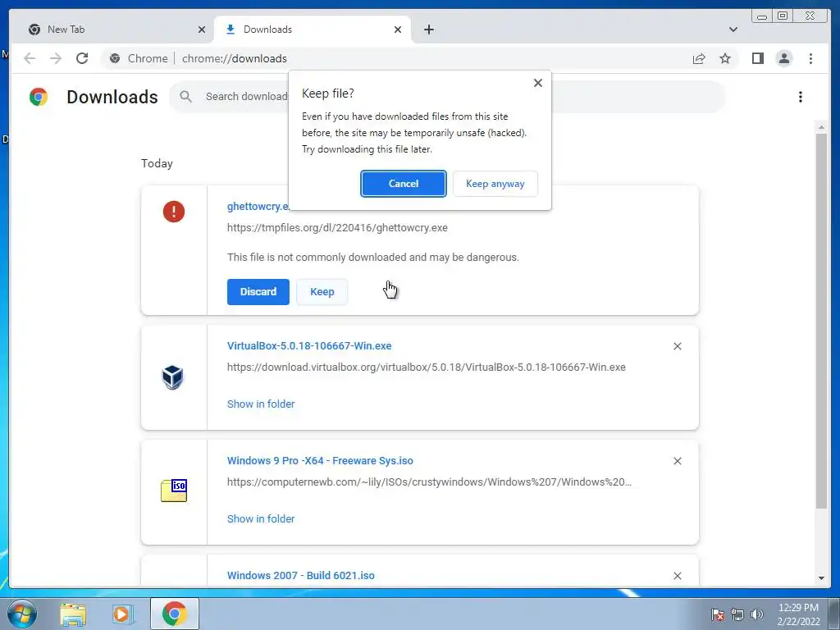Click Keep for ghettowcry.exe
The image size is (840, 630).
322,292
